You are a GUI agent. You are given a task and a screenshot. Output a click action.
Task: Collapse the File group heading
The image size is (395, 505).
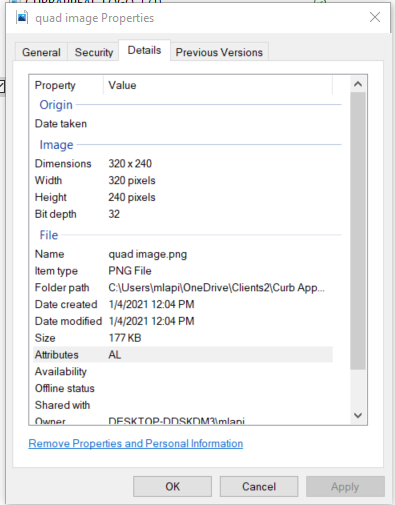(49, 235)
